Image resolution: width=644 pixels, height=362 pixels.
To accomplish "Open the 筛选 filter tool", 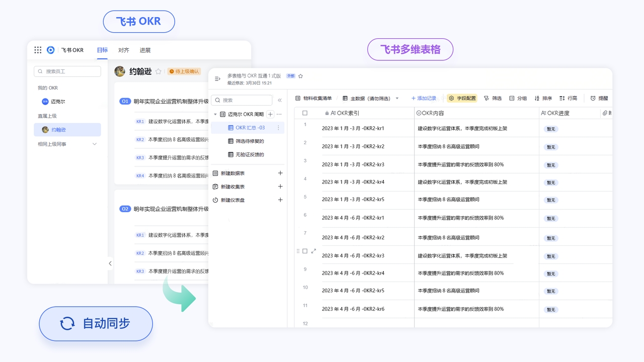I will [493, 99].
